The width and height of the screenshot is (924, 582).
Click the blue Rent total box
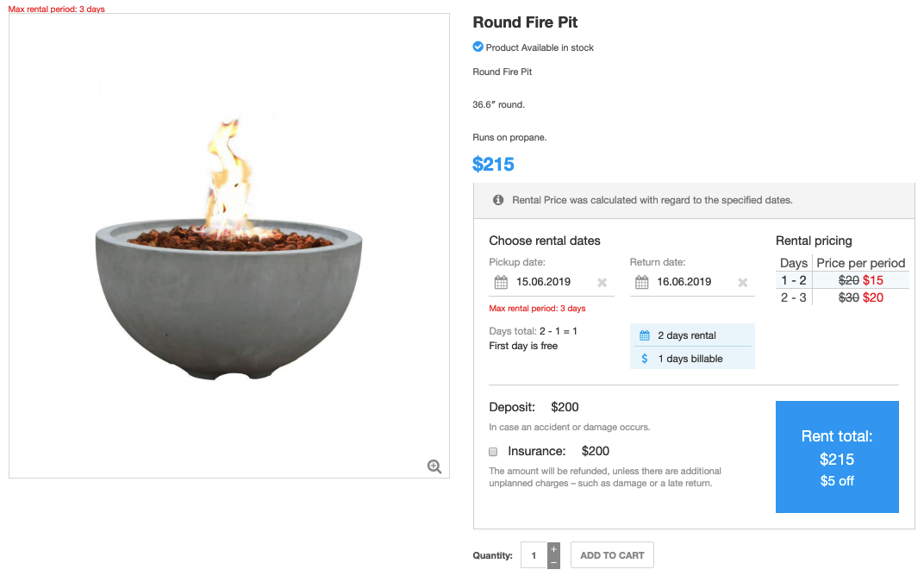pyautogui.click(x=837, y=457)
